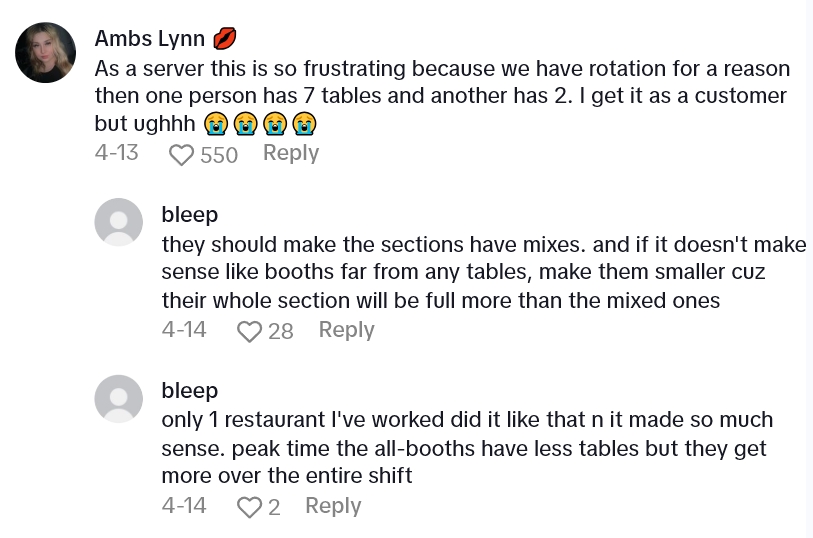
Task: Click the vertical scrollbar on the right edge
Action: coord(809,269)
